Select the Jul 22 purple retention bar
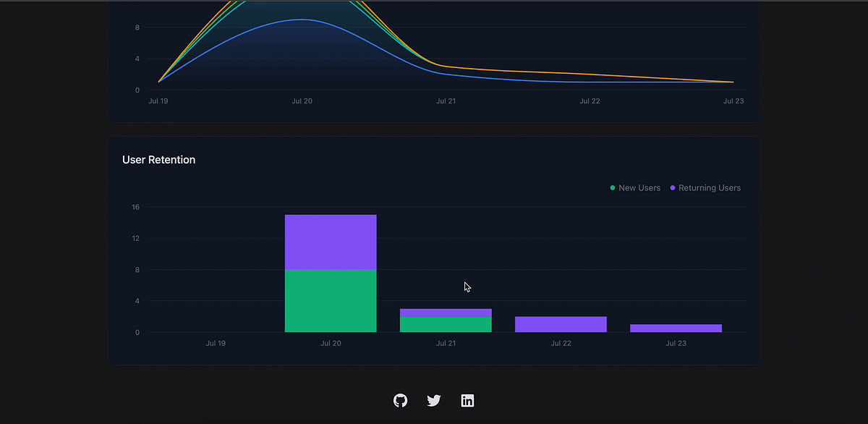The image size is (868, 424). [x=561, y=324]
